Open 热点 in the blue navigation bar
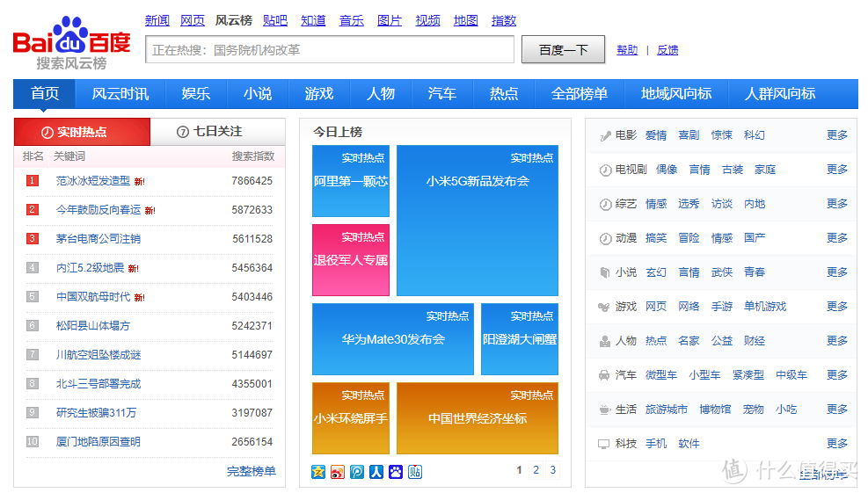The image size is (868, 493). pyautogui.click(x=504, y=93)
